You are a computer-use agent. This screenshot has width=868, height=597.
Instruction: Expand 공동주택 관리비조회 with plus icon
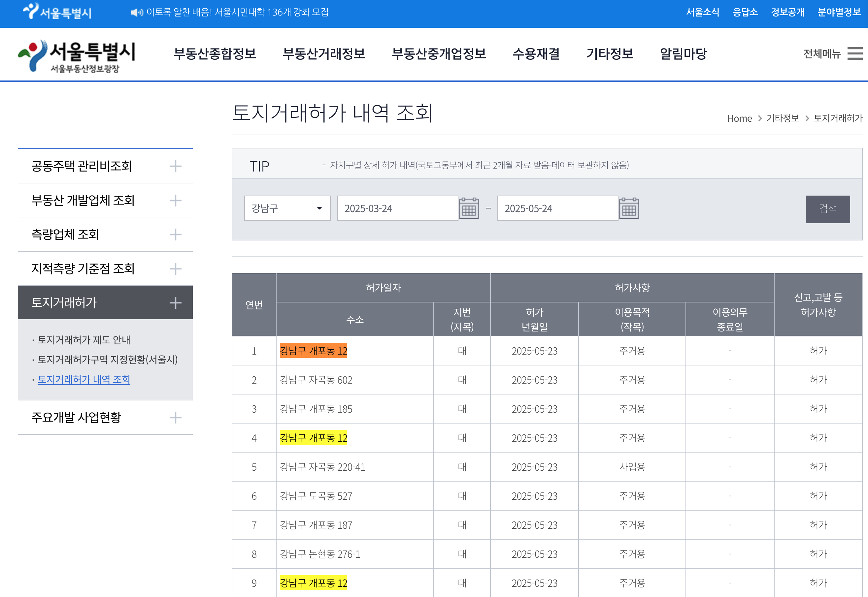coord(175,166)
